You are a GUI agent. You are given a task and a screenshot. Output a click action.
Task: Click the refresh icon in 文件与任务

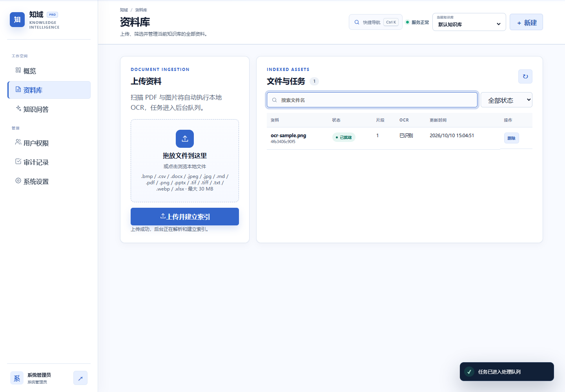coord(525,76)
